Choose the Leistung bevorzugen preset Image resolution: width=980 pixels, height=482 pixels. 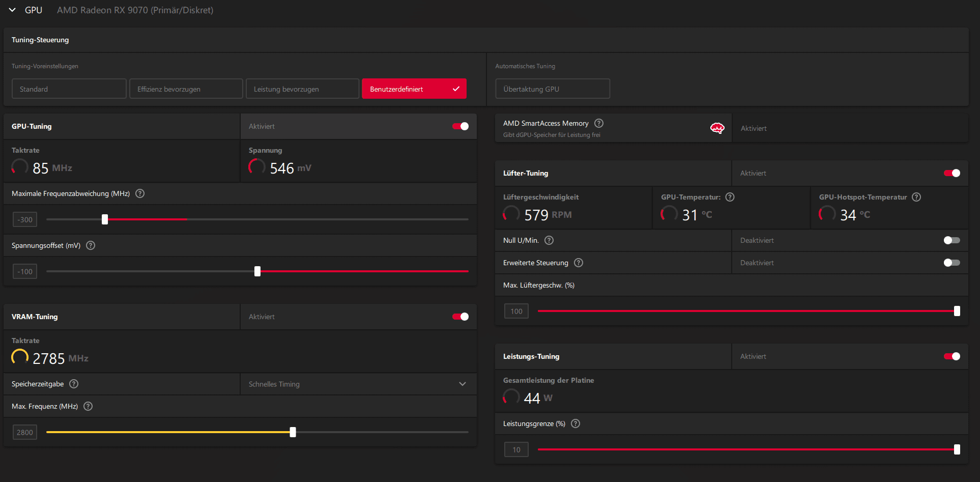pyautogui.click(x=302, y=89)
